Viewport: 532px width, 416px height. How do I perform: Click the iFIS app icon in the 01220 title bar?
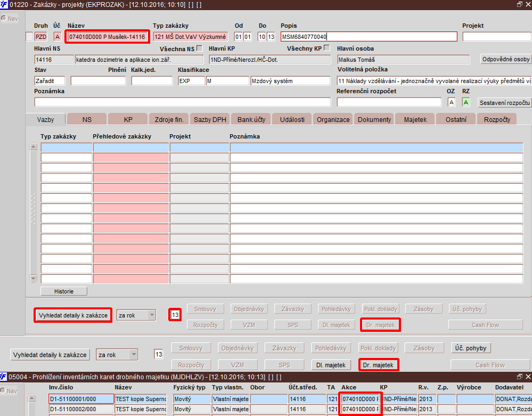pos(4,5)
